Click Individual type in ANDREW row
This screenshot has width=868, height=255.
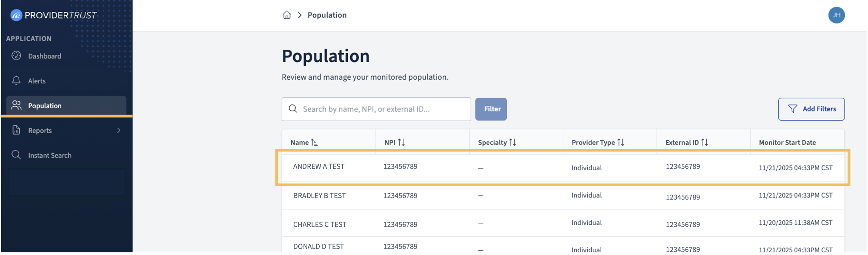[x=587, y=168]
